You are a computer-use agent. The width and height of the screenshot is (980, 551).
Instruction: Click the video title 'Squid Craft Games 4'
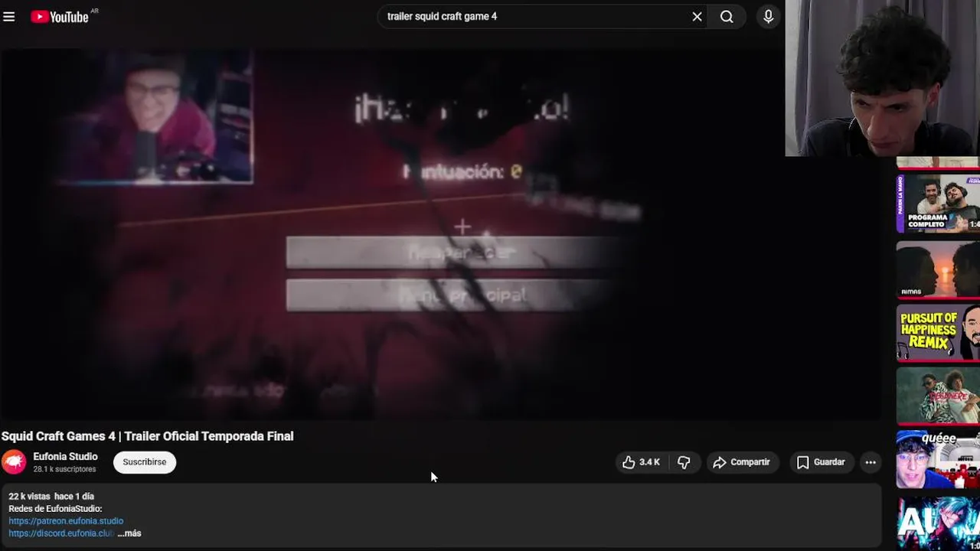coord(148,436)
